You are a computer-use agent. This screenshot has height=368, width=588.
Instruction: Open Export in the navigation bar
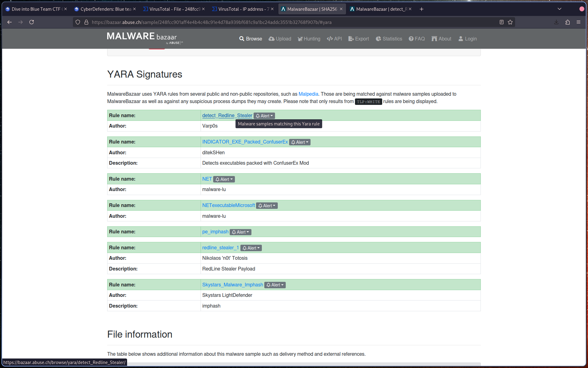(x=359, y=39)
